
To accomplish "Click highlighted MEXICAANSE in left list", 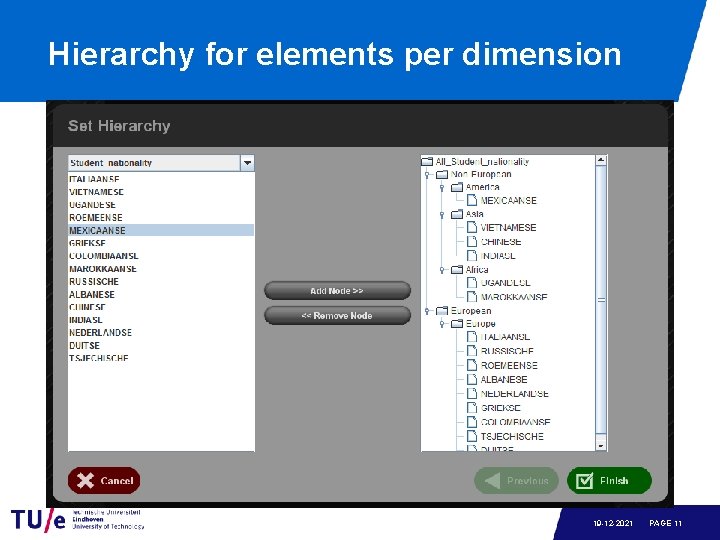I will tap(161, 231).
